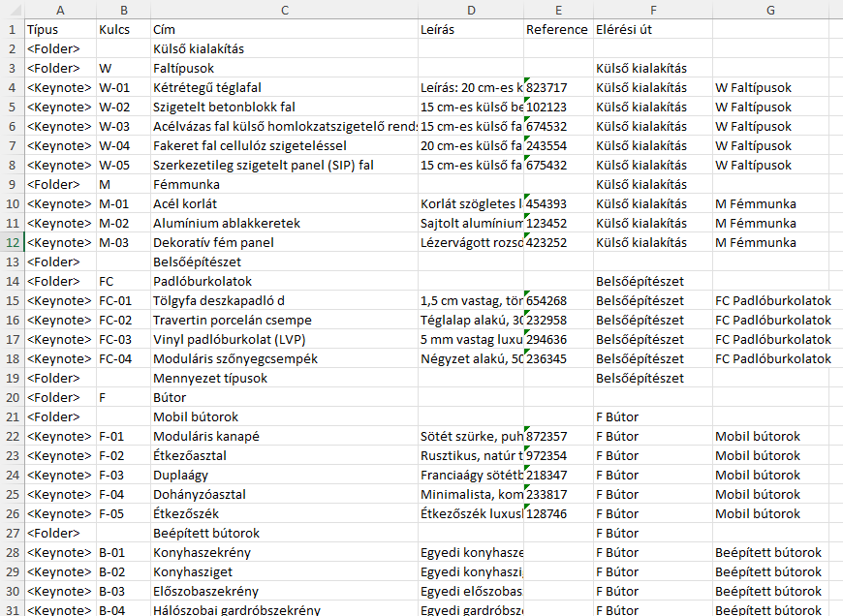Screen dimensions: 843x616
Task: Click the reference value '654268' cell
Action: tap(558, 300)
